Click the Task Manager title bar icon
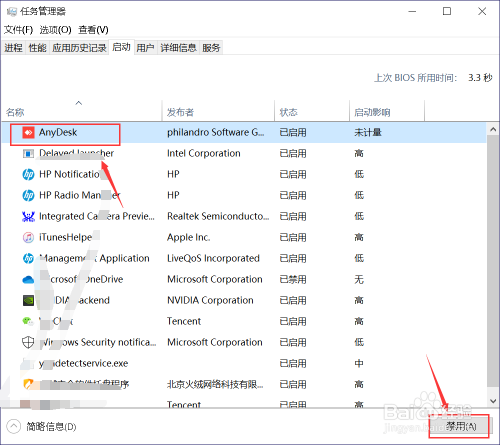This screenshot has width=500, height=445. pos(12,12)
